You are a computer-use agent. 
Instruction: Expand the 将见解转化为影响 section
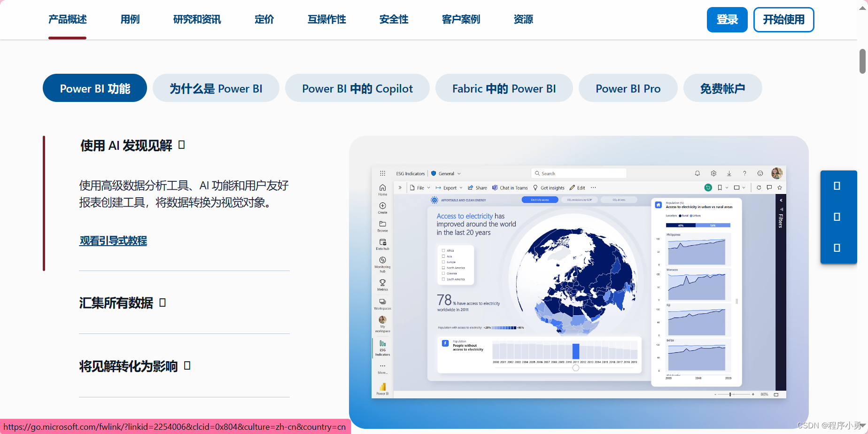(x=135, y=366)
